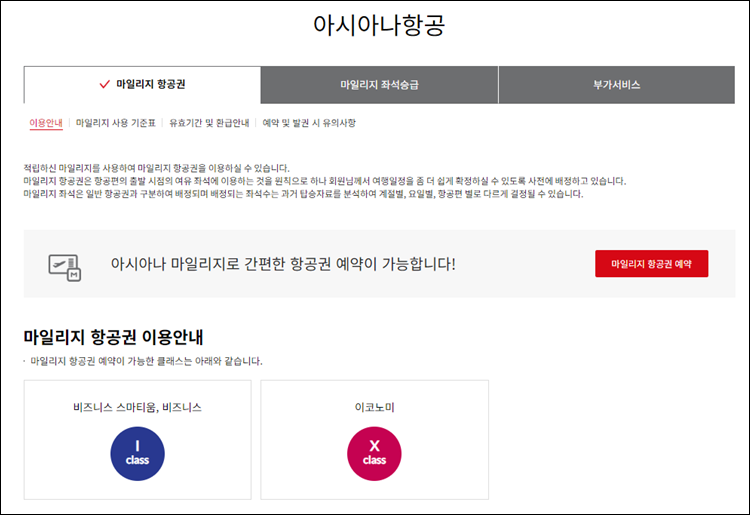Viewport: 750px width, 515px height.
Task: Open the 부가서비스 tab
Action: (x=617, y=85)
